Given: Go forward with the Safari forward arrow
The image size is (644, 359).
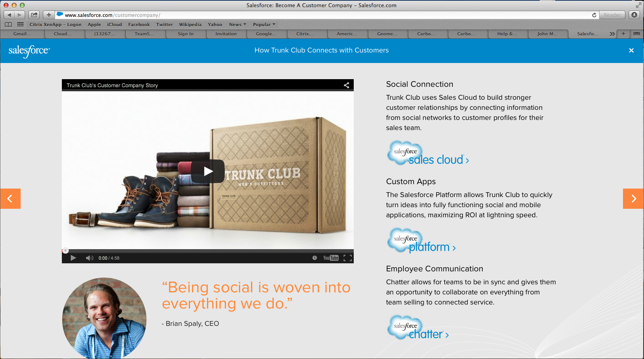Looking at the screenshot, I should pyautogui.click(x=19, y=15).
